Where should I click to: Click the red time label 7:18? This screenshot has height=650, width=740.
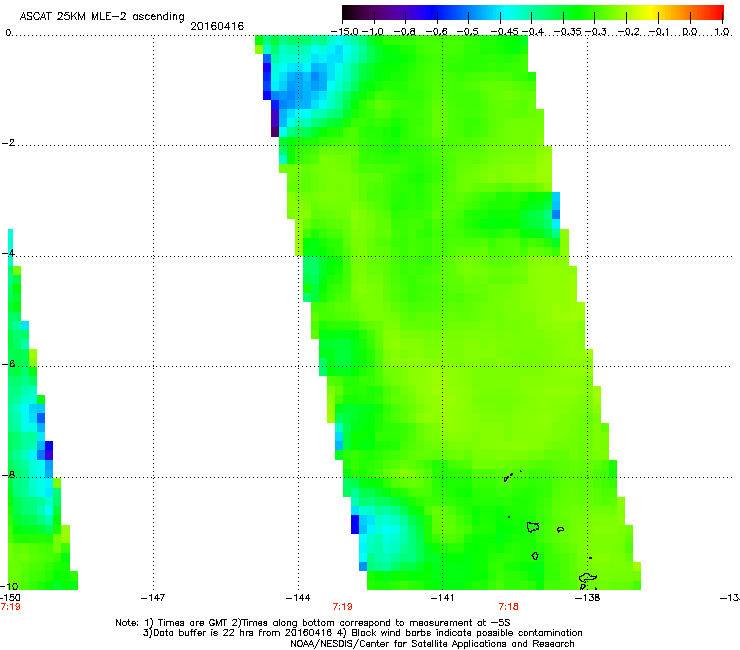click(x=508, y=607)
